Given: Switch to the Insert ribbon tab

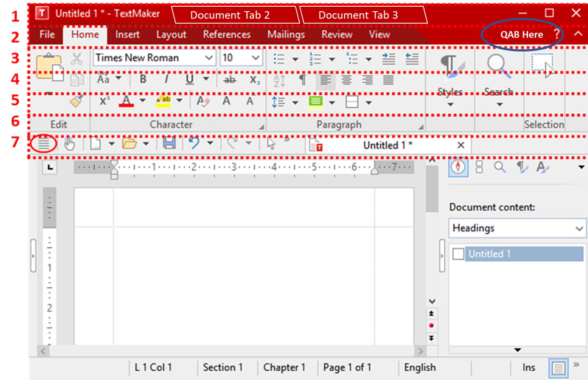Looking at the screenshot, I should click(127, 35).
